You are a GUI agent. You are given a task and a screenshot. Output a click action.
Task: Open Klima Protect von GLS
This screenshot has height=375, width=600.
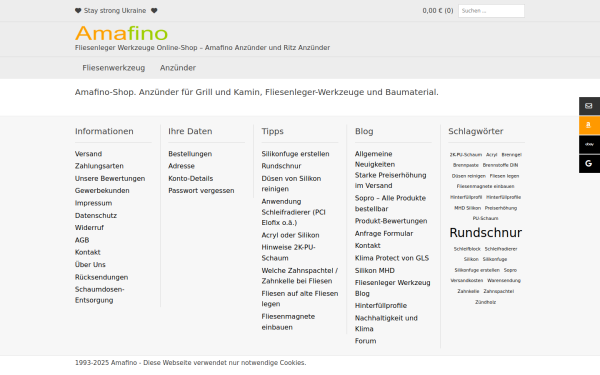pyautogui.click(x=392, y=258)
